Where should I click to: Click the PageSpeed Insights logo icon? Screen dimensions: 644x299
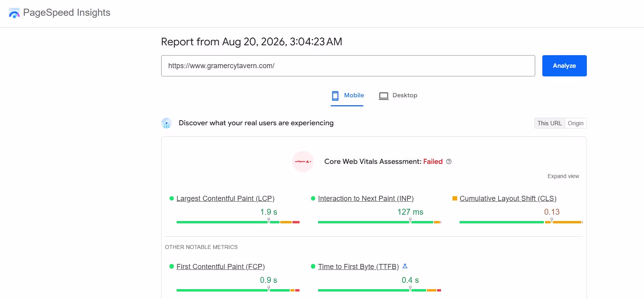(14, 13)
